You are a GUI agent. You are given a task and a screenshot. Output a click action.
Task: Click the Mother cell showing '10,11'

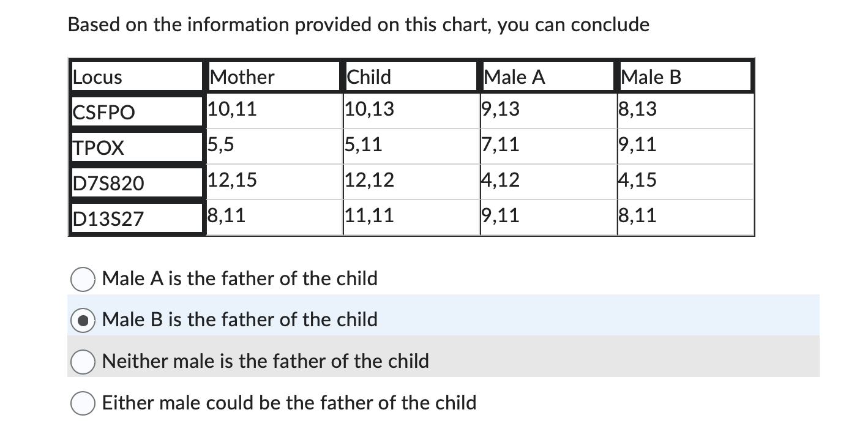point(226,109)
